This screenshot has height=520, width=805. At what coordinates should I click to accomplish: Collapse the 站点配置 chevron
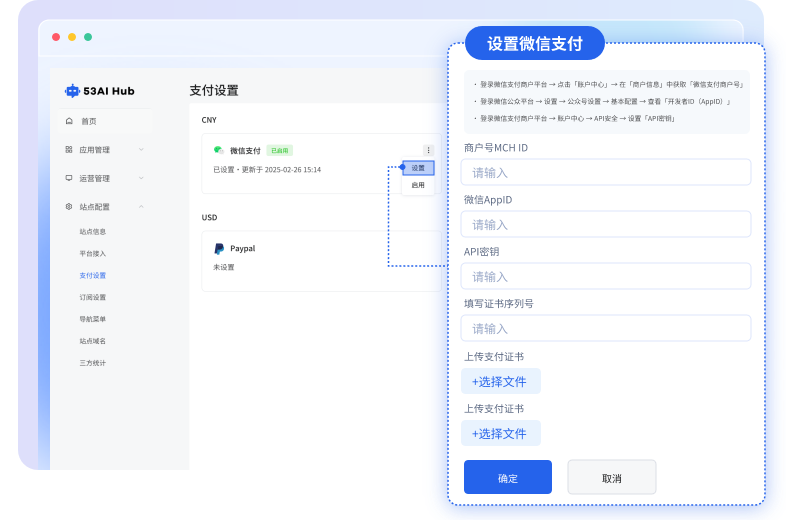[141, 206]
